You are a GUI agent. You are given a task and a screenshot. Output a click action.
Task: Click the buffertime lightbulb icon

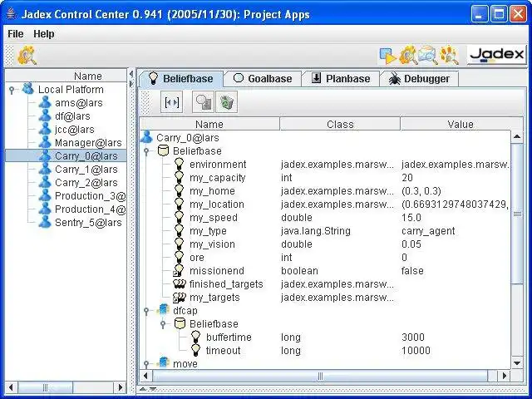coord(196,337)
